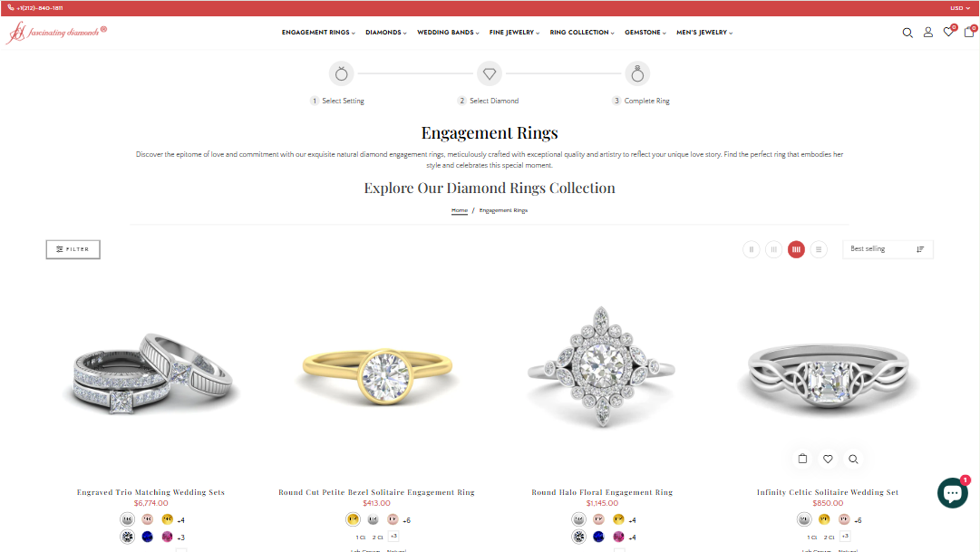Screen dimensions: 980x552
Task: Expand the USD currency selector
Action: (960, 8)
